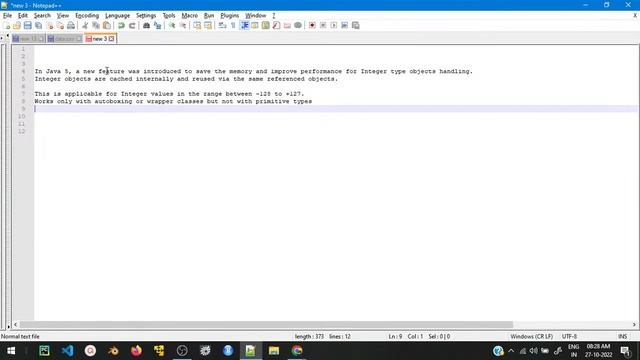The width and height of the screenshot is (640, 360).
Task: Click the 'Normal text file' status text
Action: (20, 337)
